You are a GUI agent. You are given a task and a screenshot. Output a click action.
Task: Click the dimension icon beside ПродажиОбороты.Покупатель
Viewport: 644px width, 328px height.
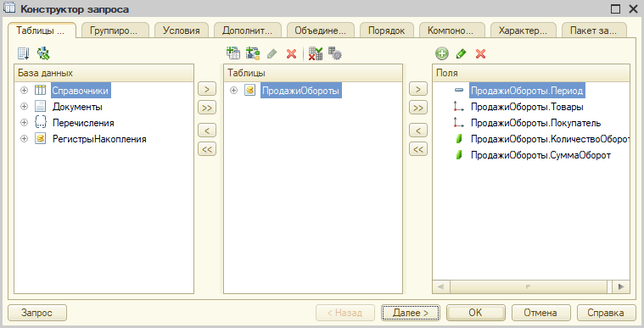pos(458,123)
